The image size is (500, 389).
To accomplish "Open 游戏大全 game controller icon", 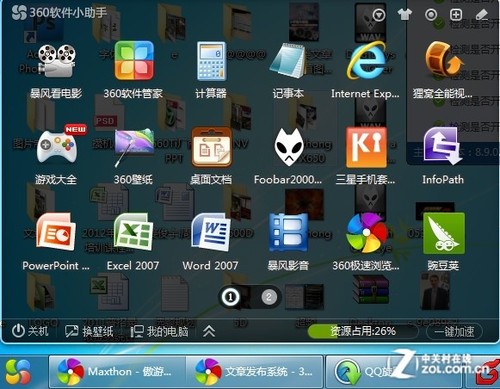I will tap(57, 146).
